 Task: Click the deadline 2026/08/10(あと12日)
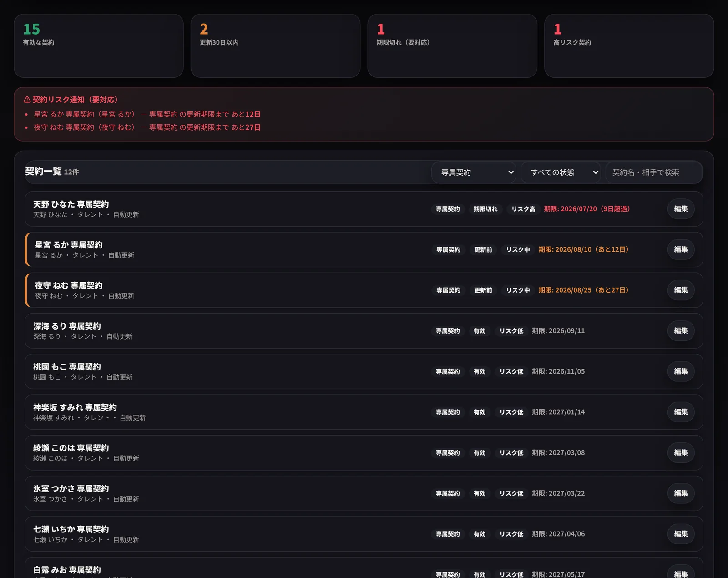(584, 249)
